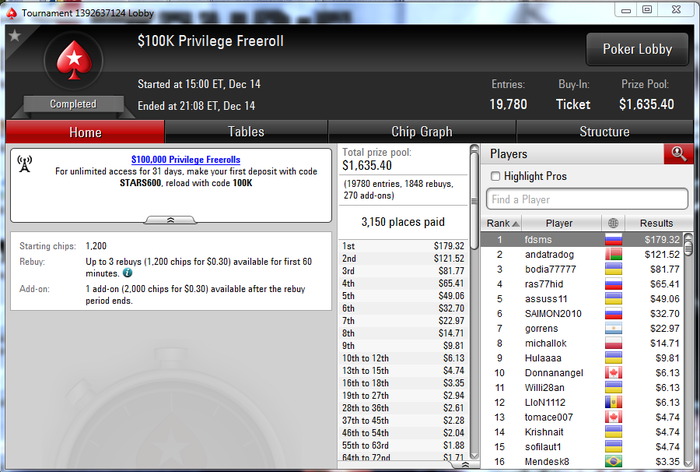Enable the Highlight Pros checkbox
This screenshot has height=472, width=700.
pos(495,176)
